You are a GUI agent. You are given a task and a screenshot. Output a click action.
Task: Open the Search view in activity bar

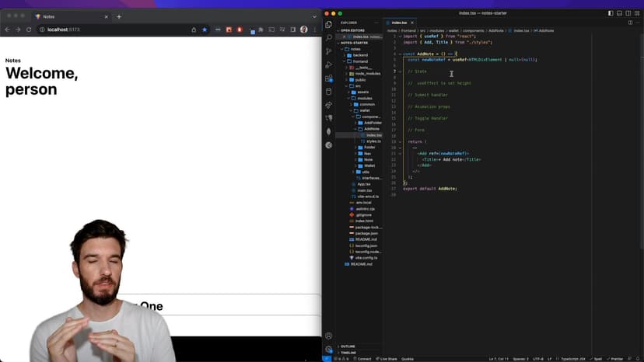[329, 38]
